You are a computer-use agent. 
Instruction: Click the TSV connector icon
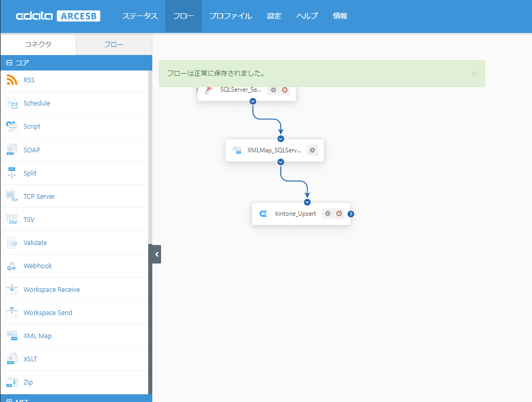(12, 219)
